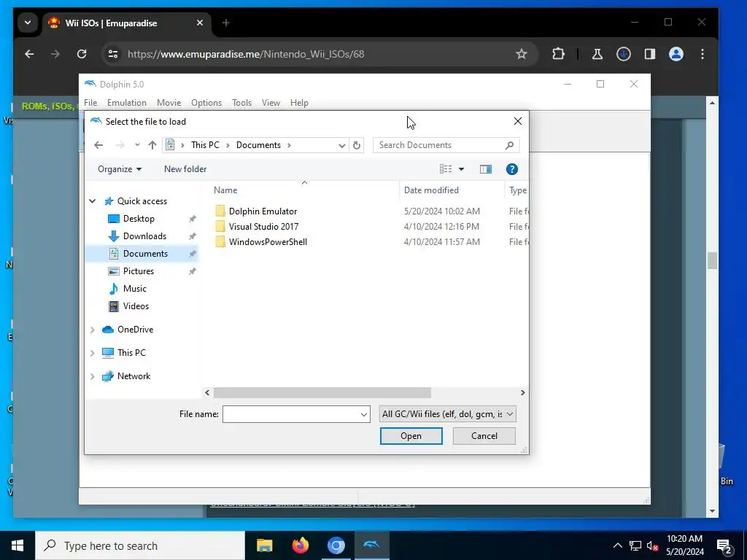
Task: Click the up-one-level arrow in file dialog
Action: coord(152,145)
